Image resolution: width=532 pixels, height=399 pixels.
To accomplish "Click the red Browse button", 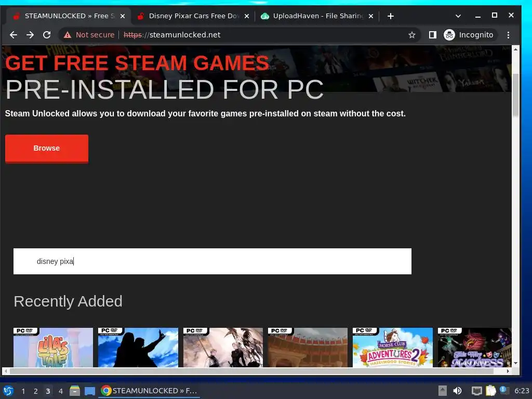I will [x=46, y=148].
